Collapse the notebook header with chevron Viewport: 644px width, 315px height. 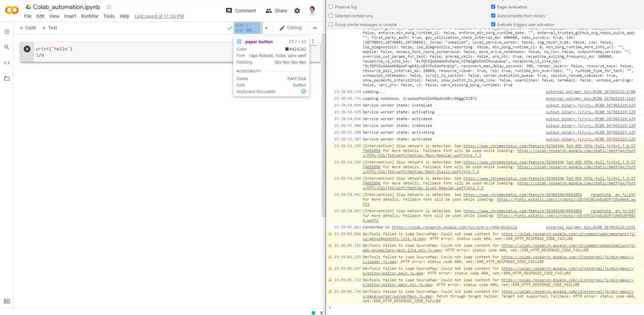pyautogui.click(x=315, y=28)
